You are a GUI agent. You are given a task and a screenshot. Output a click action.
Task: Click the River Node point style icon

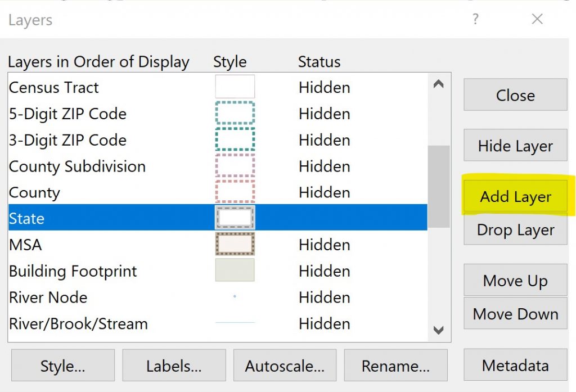tap(235, 296)
